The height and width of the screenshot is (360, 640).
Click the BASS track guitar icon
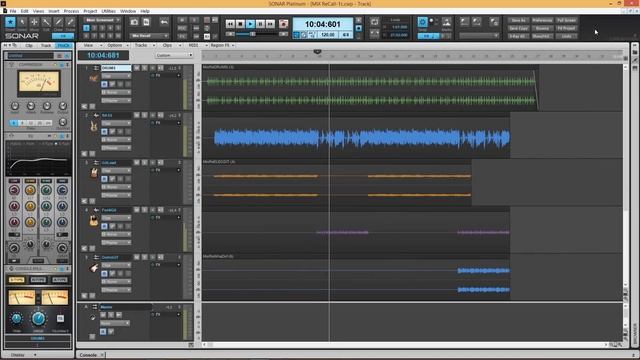[94, 127]
